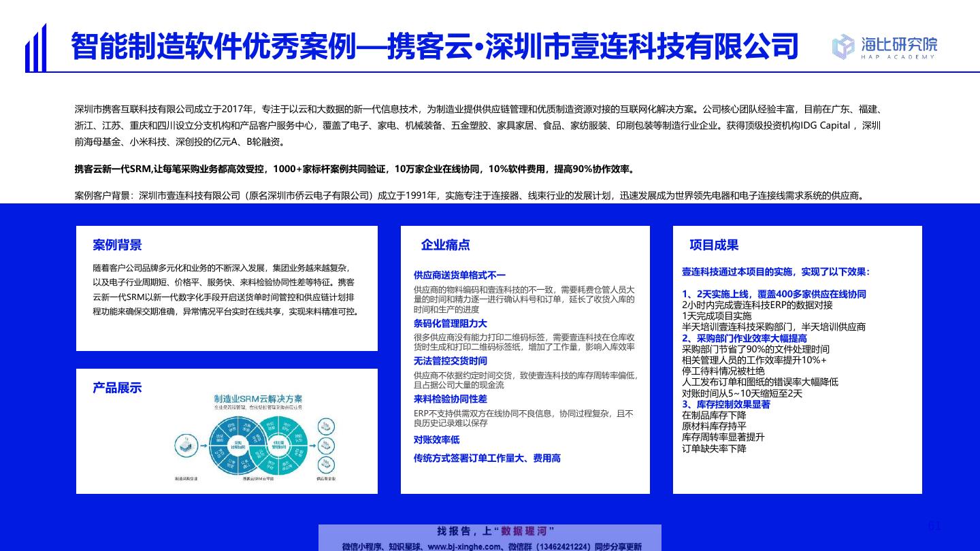The image size is (980, 551).
Task: Click the slide page number 61
Action: point(934,526)
